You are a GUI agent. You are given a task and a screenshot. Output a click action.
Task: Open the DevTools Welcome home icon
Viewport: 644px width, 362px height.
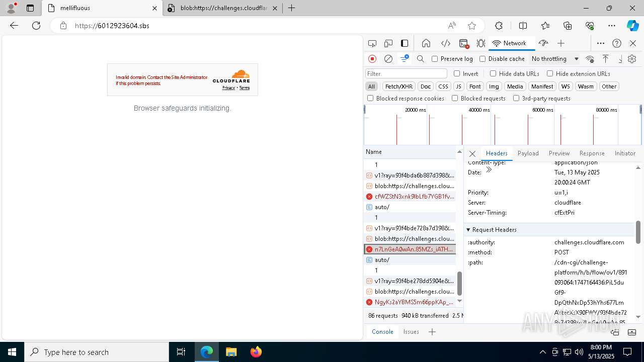(426, 43)
